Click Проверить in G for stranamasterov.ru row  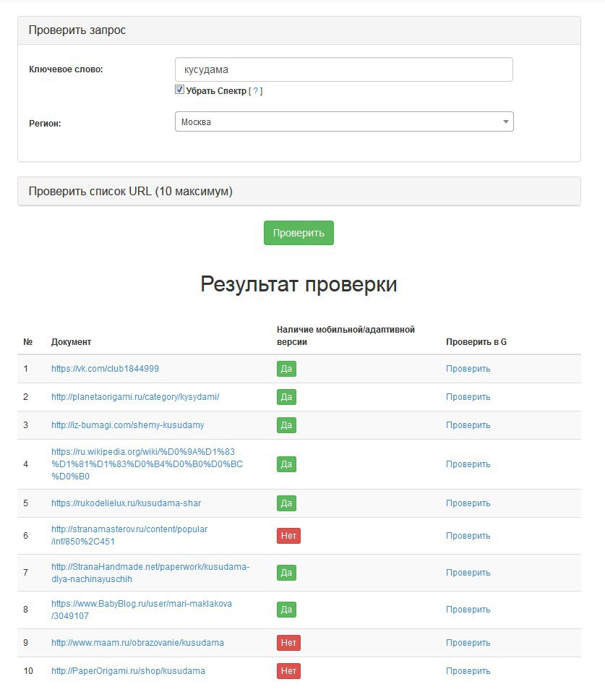[468, 536]
